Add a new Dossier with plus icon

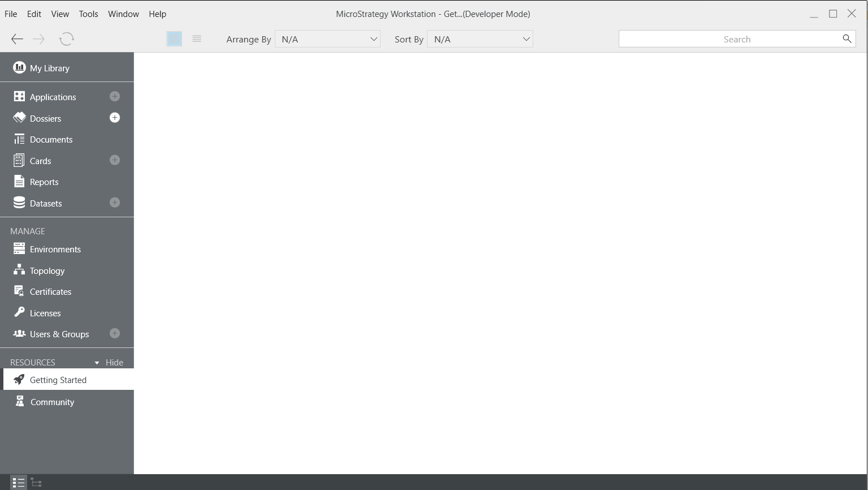[115, 118]
